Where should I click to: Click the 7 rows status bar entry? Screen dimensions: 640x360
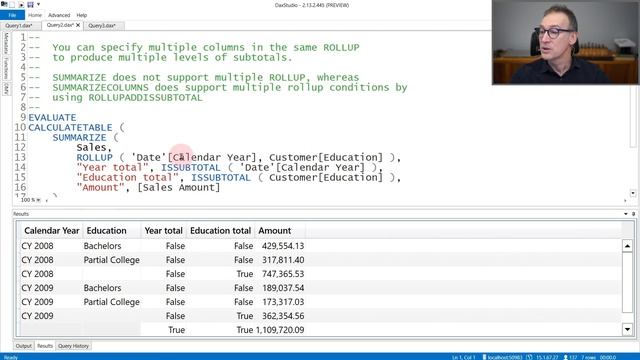588,357
